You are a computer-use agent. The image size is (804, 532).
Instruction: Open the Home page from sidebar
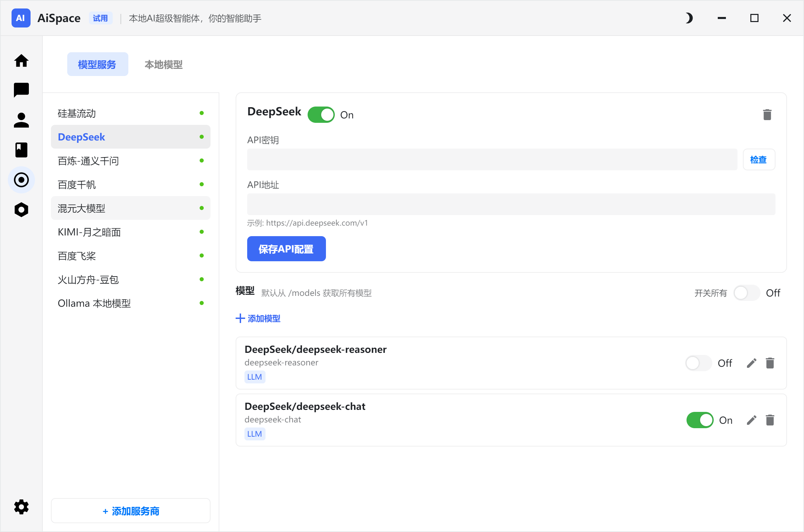point(21,61)
